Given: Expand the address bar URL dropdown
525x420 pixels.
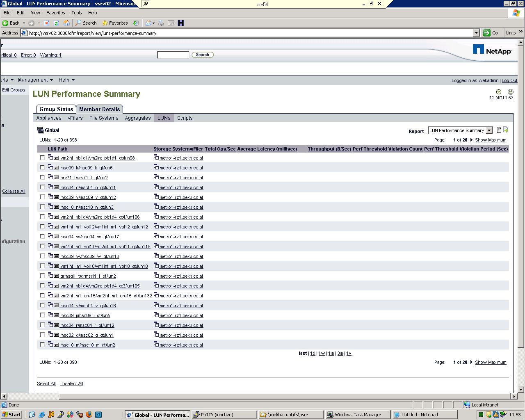Looking at the screenshot, I should point(476,33).
